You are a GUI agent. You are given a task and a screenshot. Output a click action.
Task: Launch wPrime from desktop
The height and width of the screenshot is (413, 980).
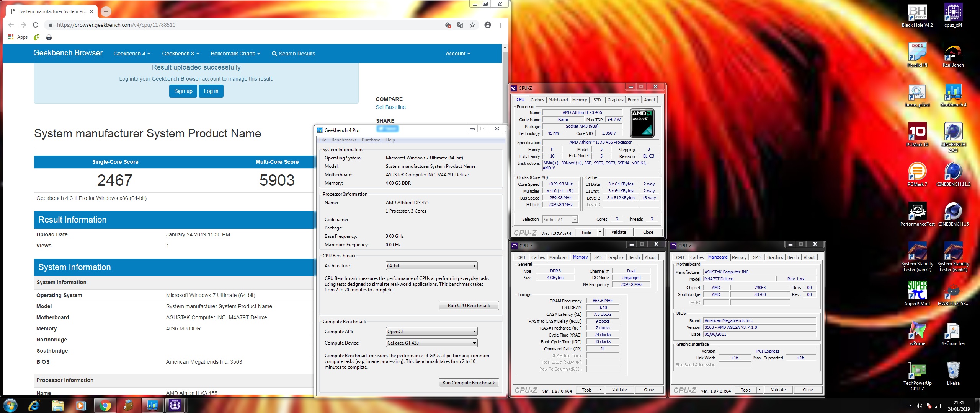click(917, 333)
